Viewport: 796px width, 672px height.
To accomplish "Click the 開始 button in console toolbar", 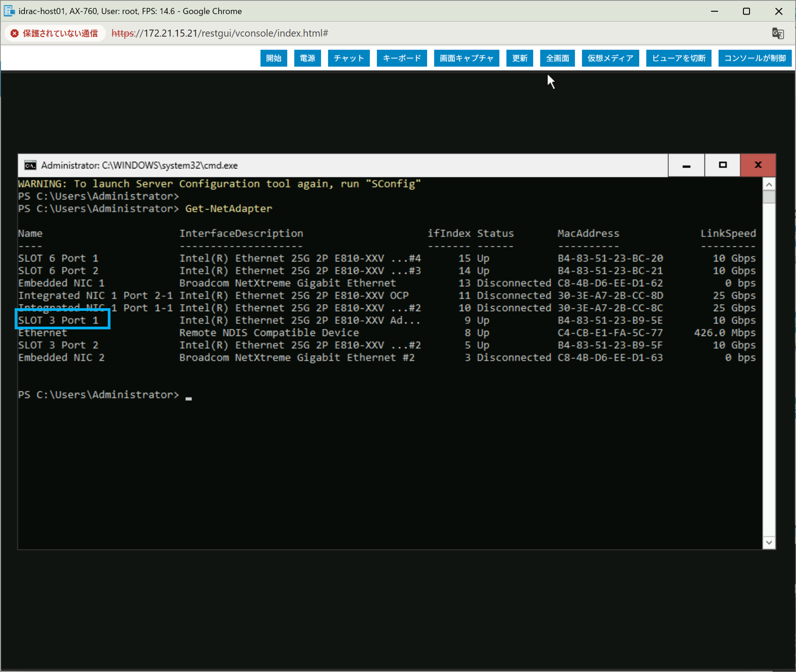I will coord(273,58).
